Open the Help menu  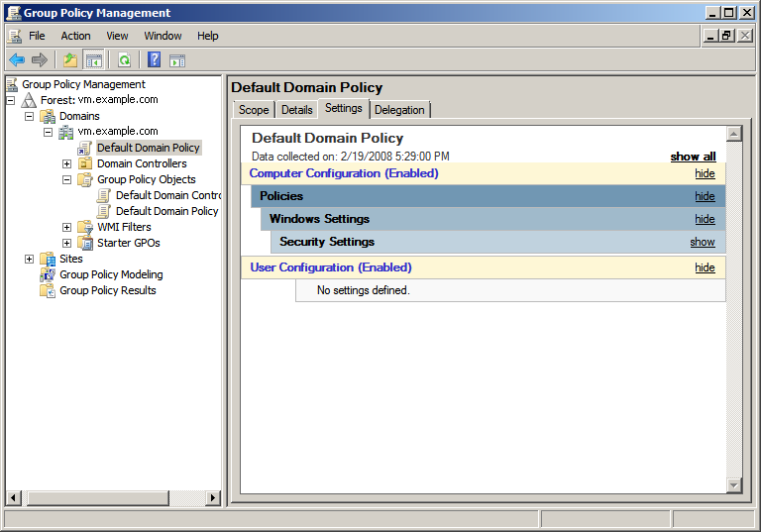tap(208, 36)
